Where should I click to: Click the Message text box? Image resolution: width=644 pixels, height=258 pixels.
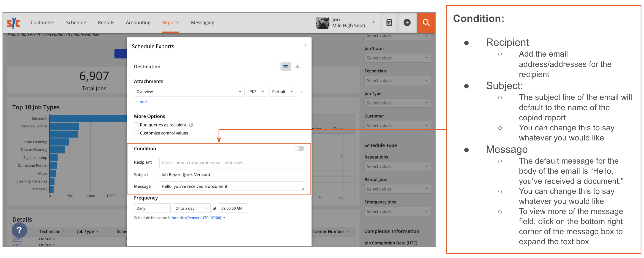coord(232,187)
